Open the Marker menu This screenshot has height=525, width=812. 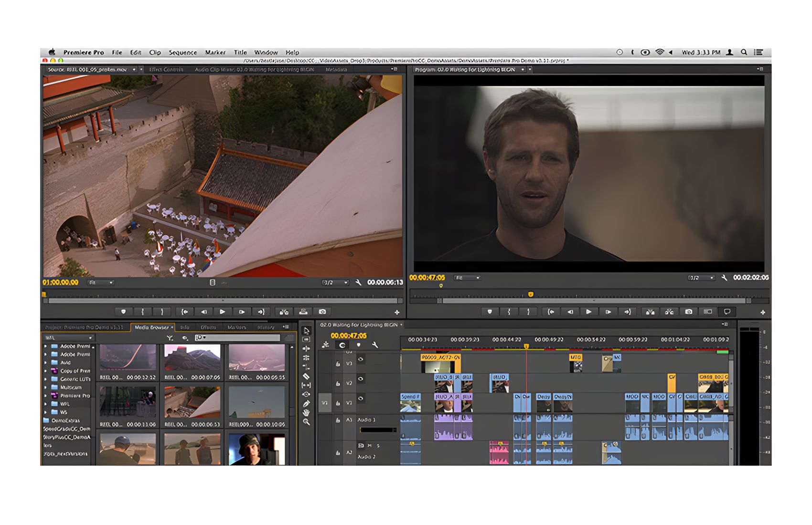[215, 52]
